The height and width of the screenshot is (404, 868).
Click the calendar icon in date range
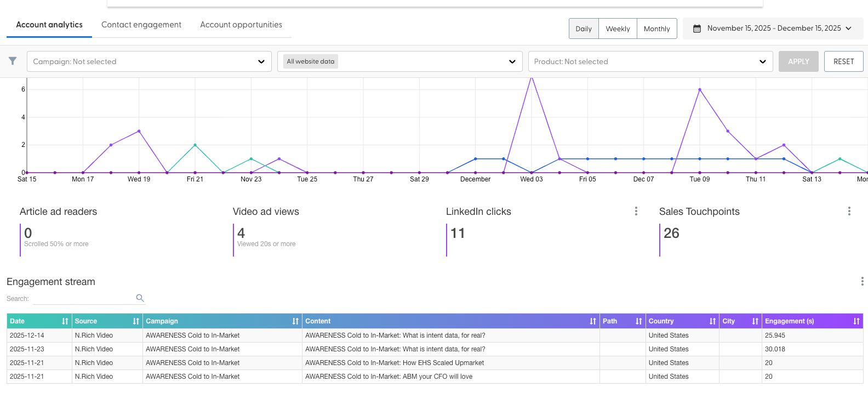(x=697, y=29)
